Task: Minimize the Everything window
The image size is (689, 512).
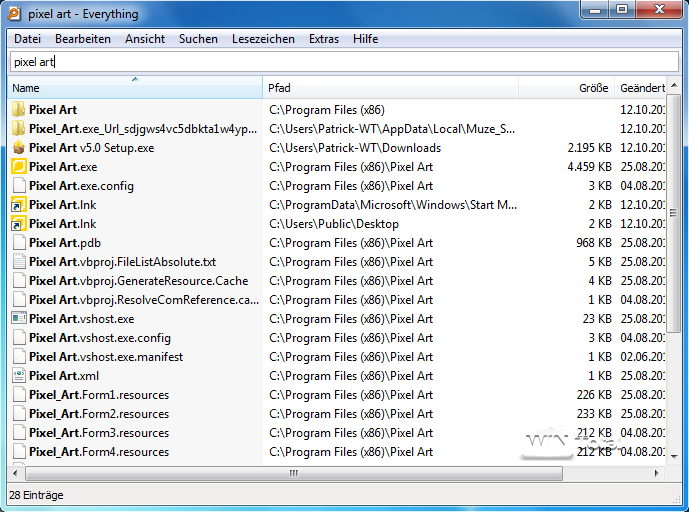Action: [x=595, y=10]
